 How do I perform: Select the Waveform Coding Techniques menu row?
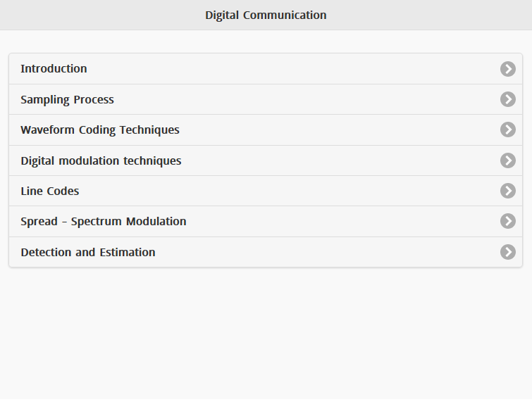pos(266,130)
